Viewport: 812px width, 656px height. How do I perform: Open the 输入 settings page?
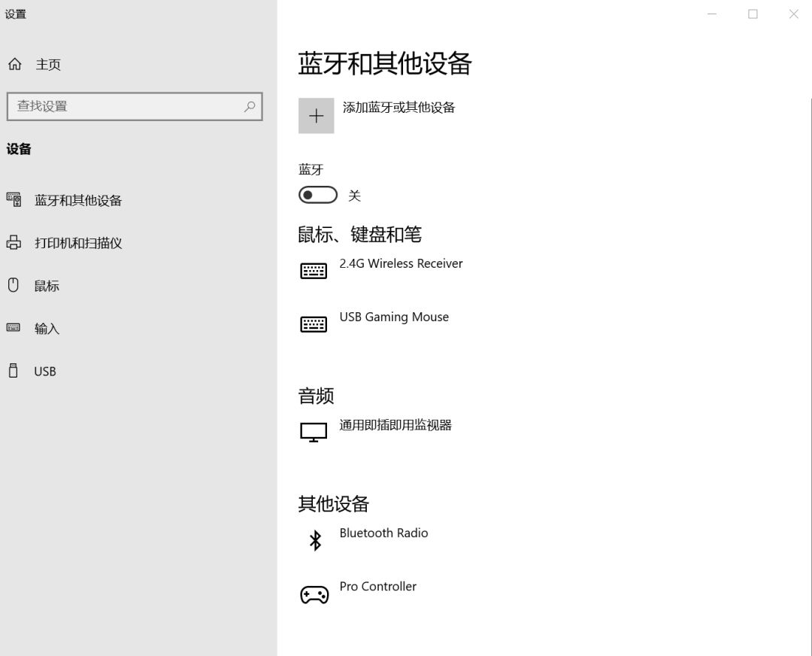click(47, 329)
